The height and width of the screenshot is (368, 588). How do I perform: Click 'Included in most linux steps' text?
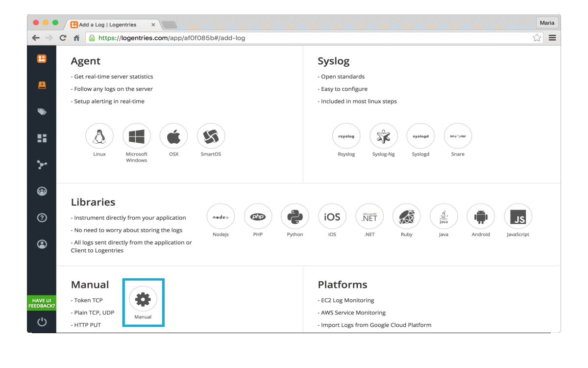click(359, 101)
